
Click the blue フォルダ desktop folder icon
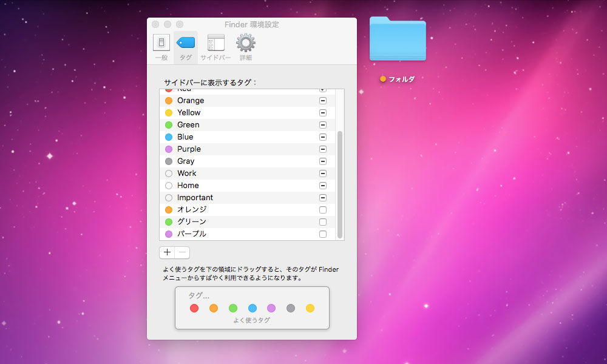(x=398, y=39)
